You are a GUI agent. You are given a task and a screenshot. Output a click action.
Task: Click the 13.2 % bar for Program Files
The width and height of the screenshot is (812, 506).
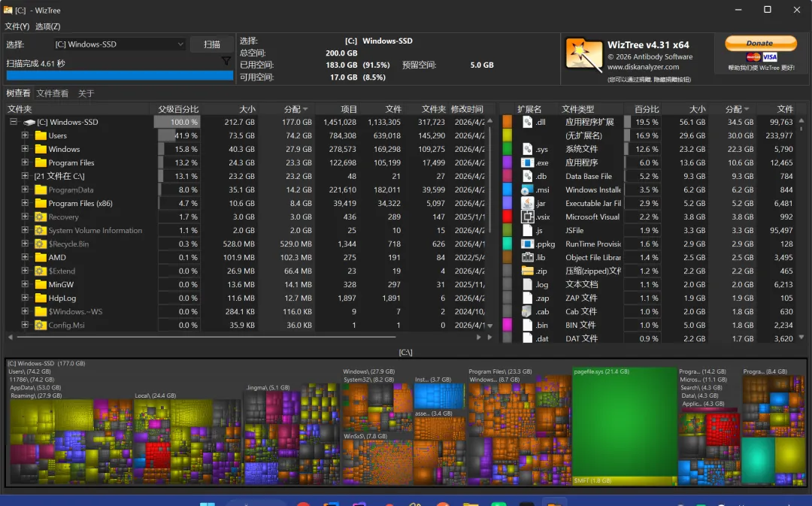[179, 162]
